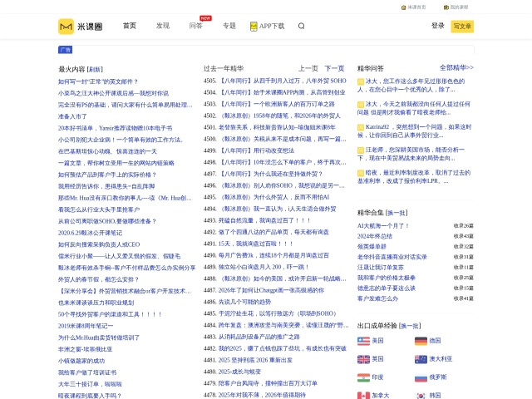Open collection 汪晟让我订单复苏

coord(381,268)
